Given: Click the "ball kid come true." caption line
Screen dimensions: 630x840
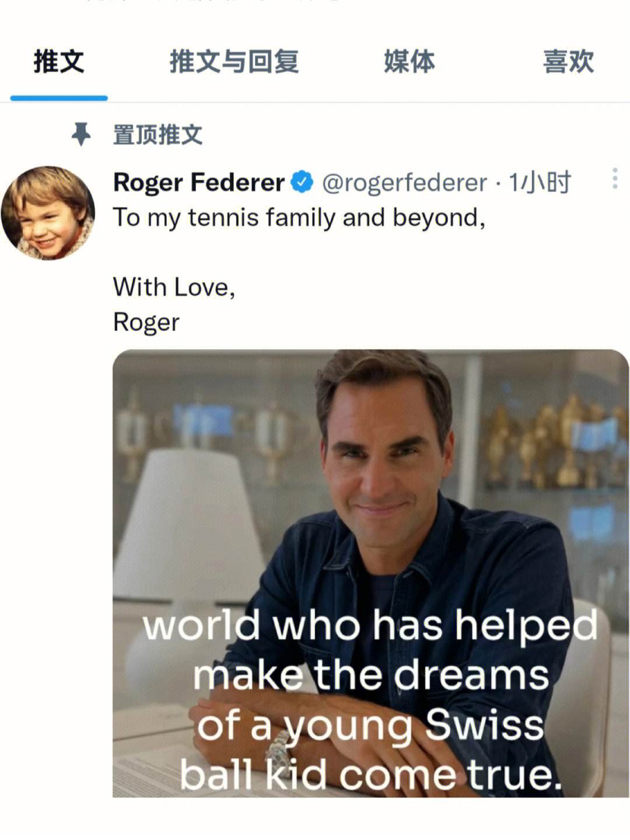Looking at the screenshot, I should click(370, 775).
